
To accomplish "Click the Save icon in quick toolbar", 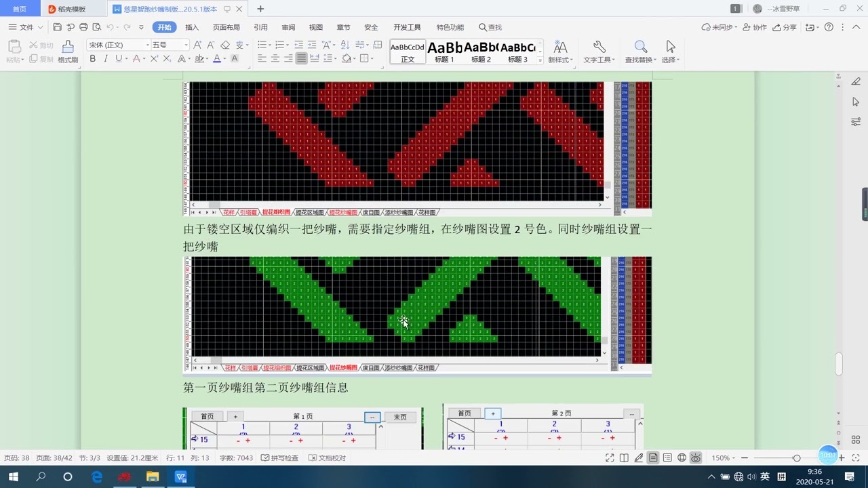I will pyautogui.click(x=57, y=27).
